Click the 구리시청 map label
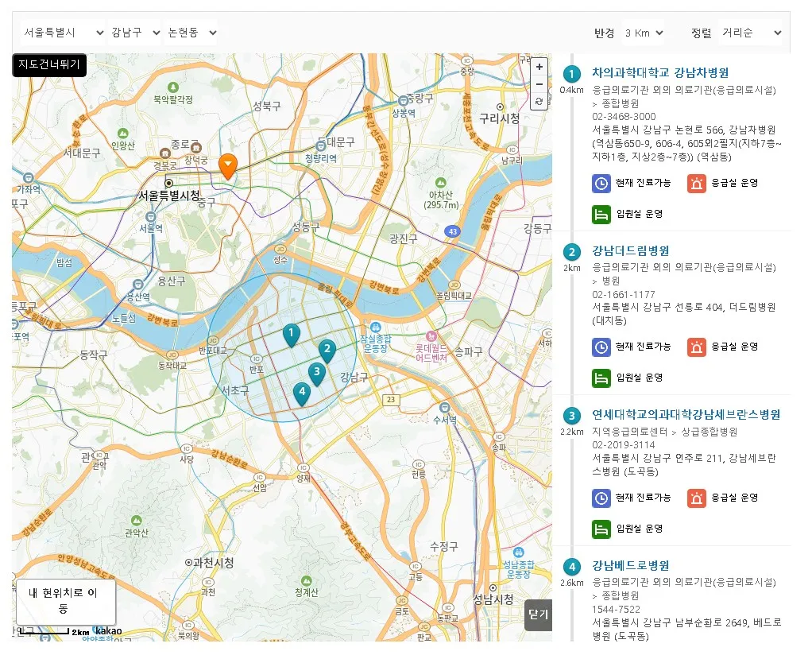 pyautogui.click(x=499, y=118)
